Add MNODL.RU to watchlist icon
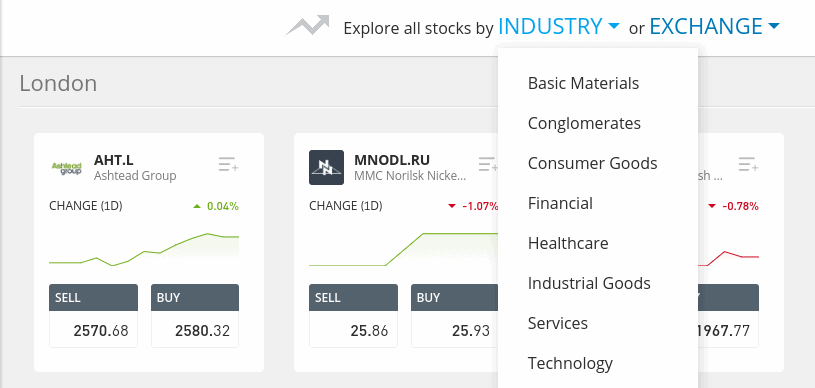The width and height of the screenshot is (815, 388). coord(488,164)
